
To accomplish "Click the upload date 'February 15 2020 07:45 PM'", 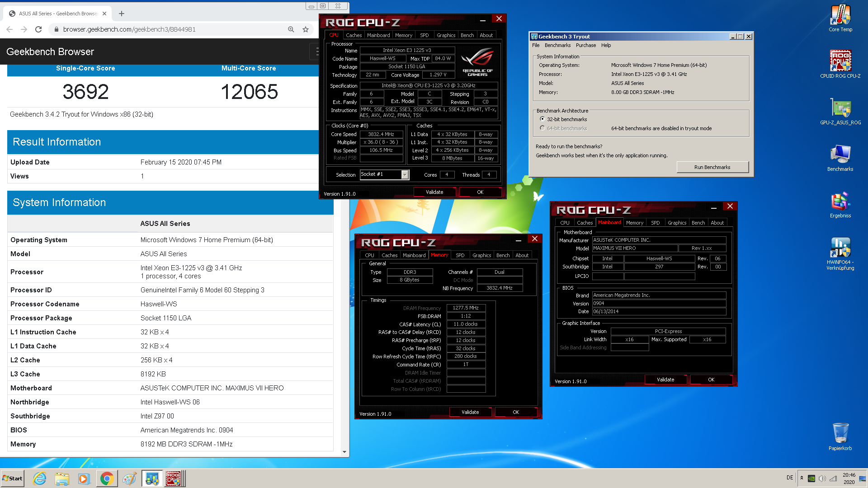I will click(x=181, y=162).
